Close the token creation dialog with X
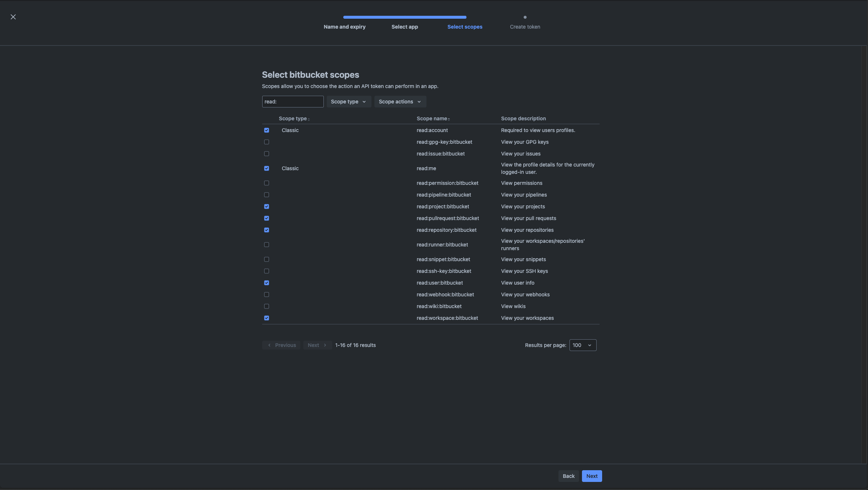 tap(13, 17)
